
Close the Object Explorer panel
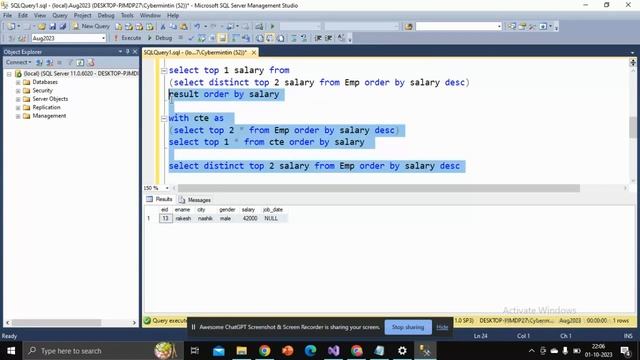[135, 51]
